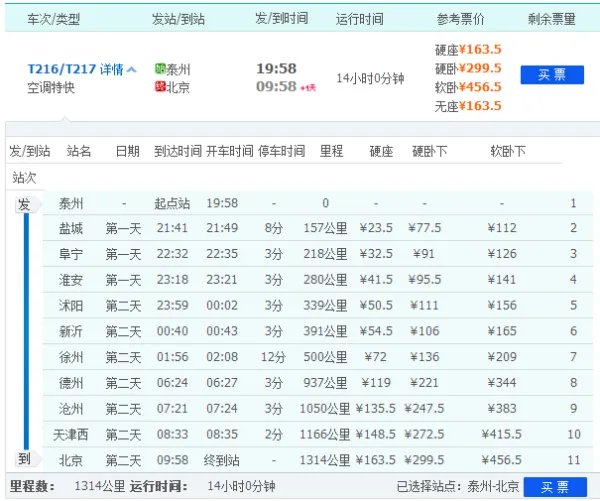600x501 pixels.
Task: Click the red 终 icon beside 北京
Action: [160, 86]
